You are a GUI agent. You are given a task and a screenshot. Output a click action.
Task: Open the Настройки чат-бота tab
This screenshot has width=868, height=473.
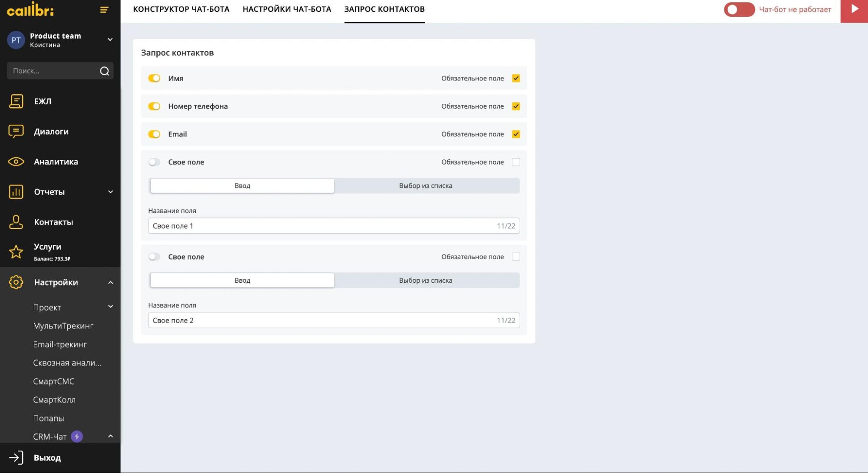[x=287, y=9]
